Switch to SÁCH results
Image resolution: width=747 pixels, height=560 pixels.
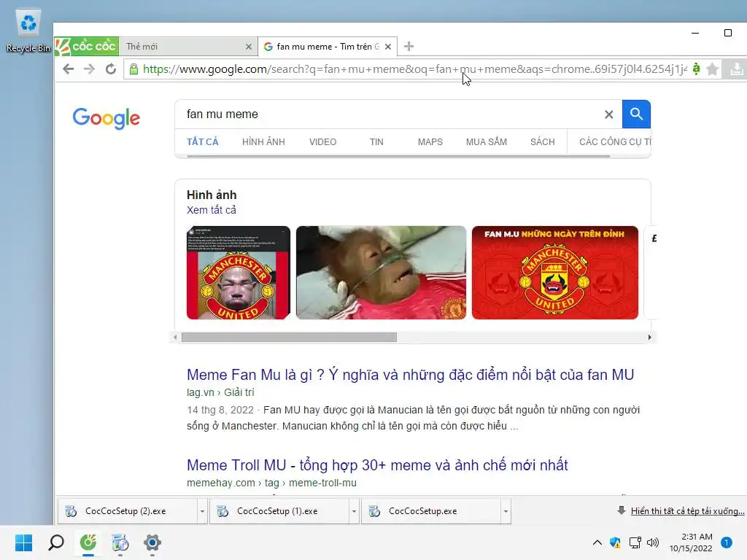tap(543, 142)
